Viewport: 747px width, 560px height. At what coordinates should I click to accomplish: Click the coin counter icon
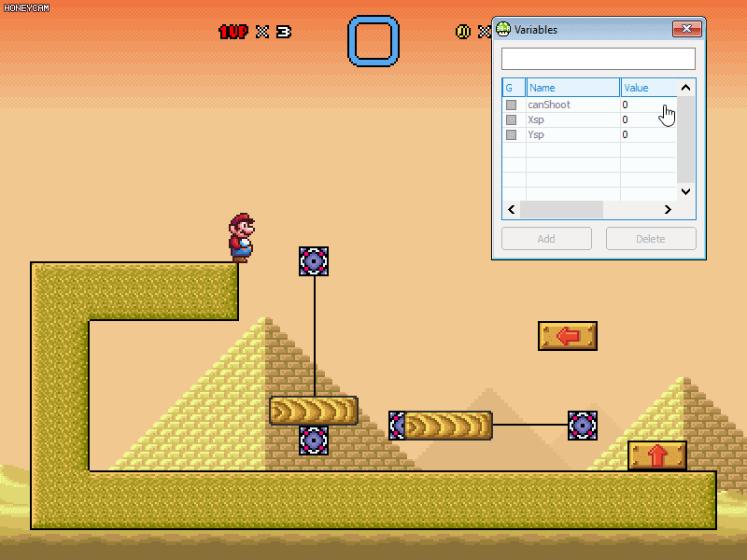click(x=462, y=32)
